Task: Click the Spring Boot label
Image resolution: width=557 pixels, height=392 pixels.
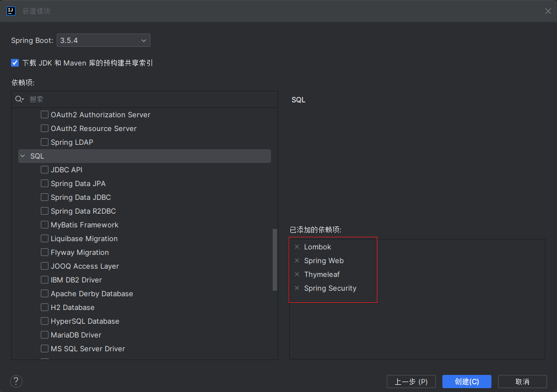Action: pyautogui.click(x=32, y=41)
